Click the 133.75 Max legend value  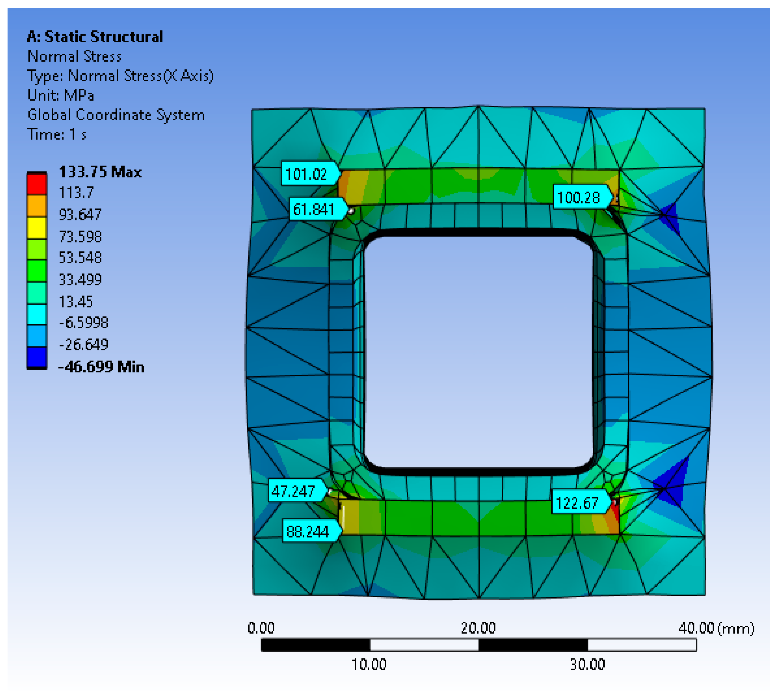click(100, 172)
